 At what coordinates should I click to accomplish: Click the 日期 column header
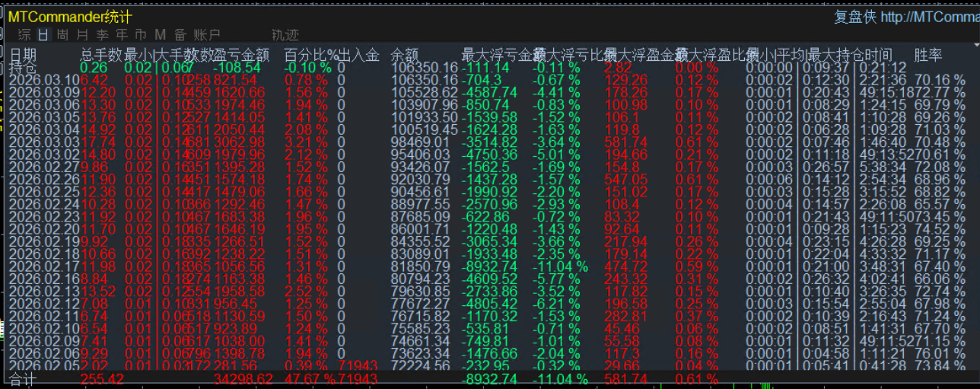click(23, 55)
